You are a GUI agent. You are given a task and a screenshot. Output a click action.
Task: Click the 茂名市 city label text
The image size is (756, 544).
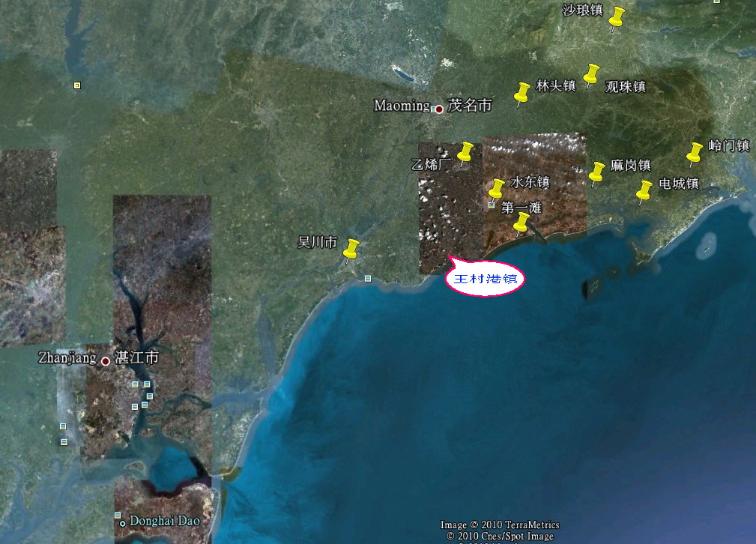(470, 106)
